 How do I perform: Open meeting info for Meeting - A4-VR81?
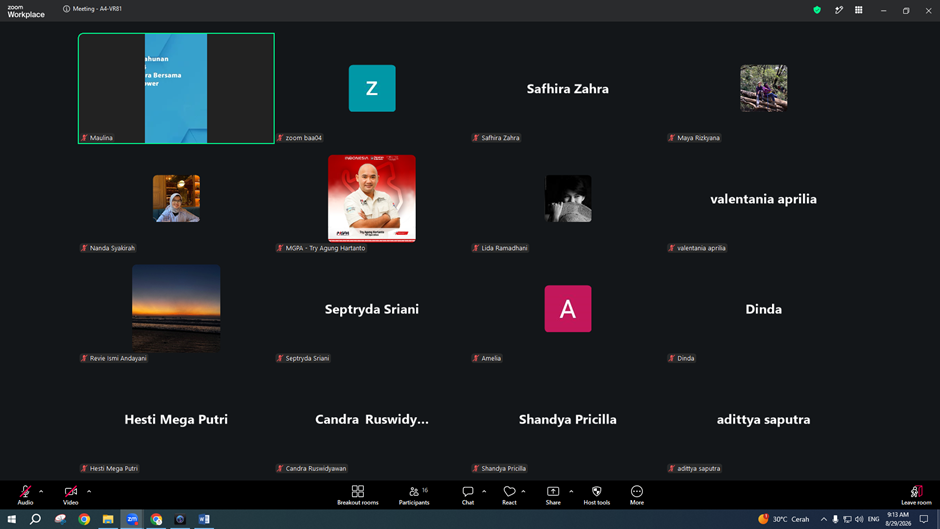(x=92, y=9)
